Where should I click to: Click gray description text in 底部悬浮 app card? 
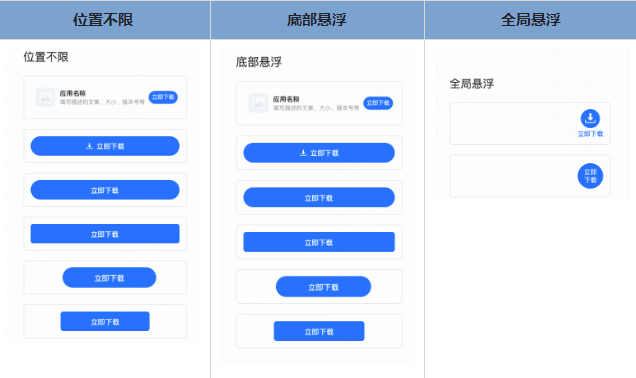tap(316, 108)
